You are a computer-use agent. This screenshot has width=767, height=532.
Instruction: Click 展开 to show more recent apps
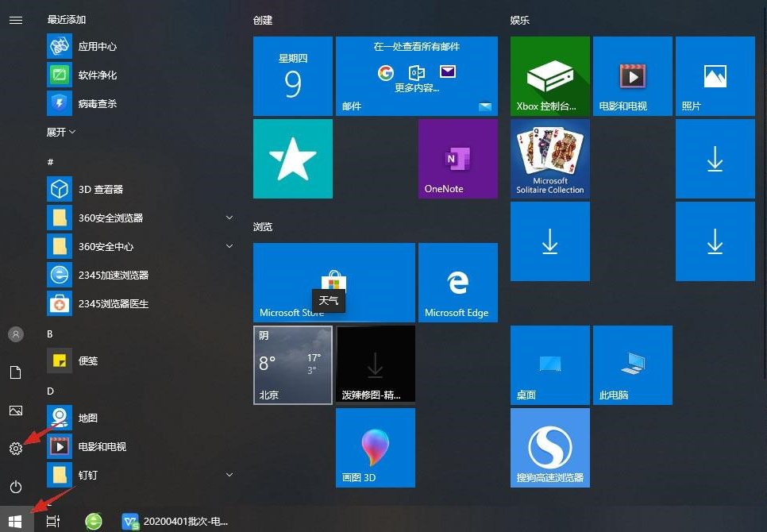[x=61, y=132]
